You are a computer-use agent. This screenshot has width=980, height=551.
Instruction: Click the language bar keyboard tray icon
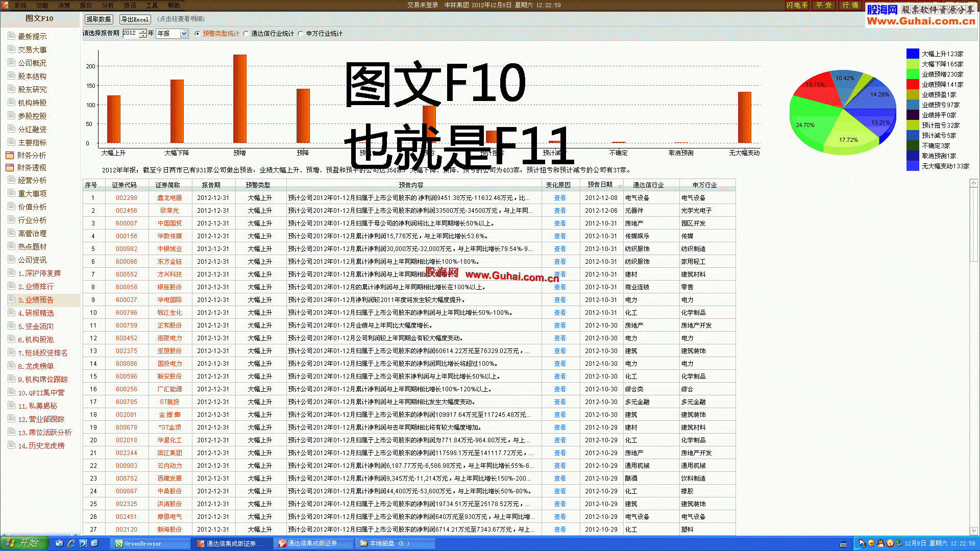pos(843,544)
